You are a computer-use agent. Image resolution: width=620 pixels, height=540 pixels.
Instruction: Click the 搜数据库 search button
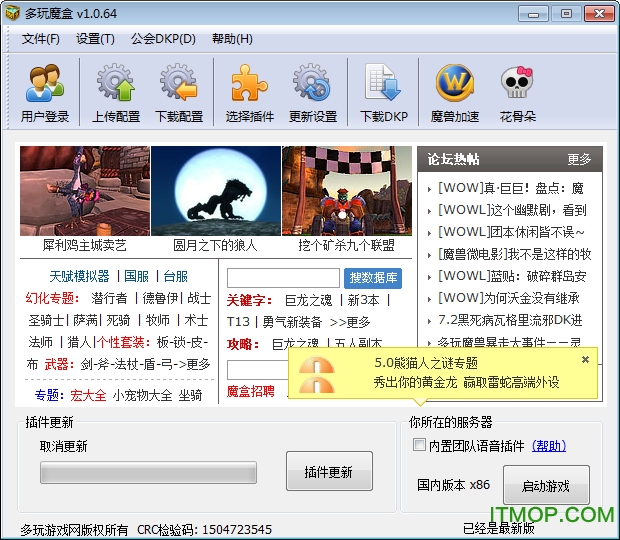[373, 278]
